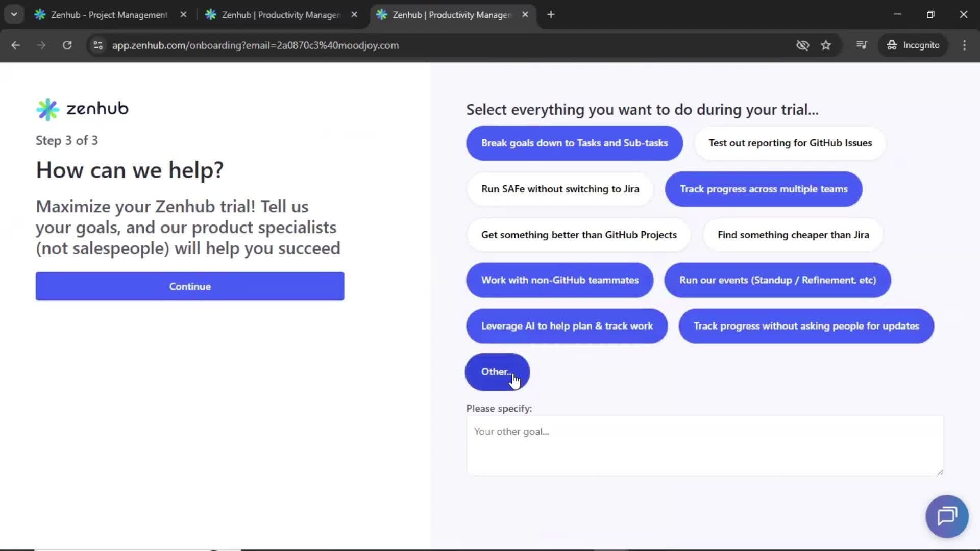Select 'Find something cheaper than Jira'

click(x=793, y=235)
